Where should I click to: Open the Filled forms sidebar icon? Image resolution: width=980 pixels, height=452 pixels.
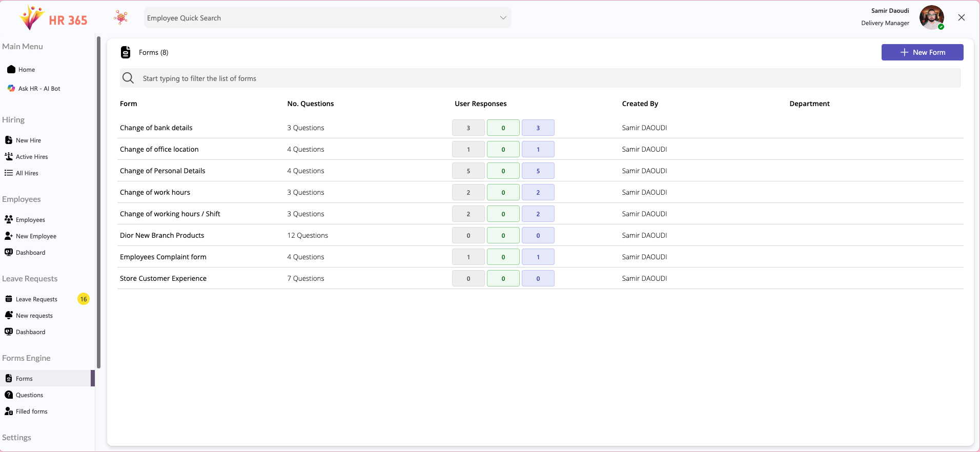click(x=9, y=411)
